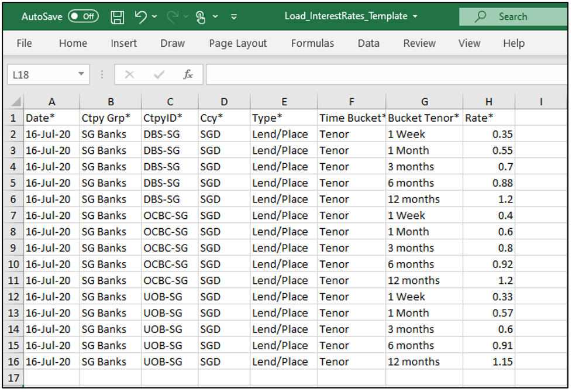Expand the Customize Quick Access Toolbar dropdown
The height and width of the screenshot is (392, 572).
(234, 17)
